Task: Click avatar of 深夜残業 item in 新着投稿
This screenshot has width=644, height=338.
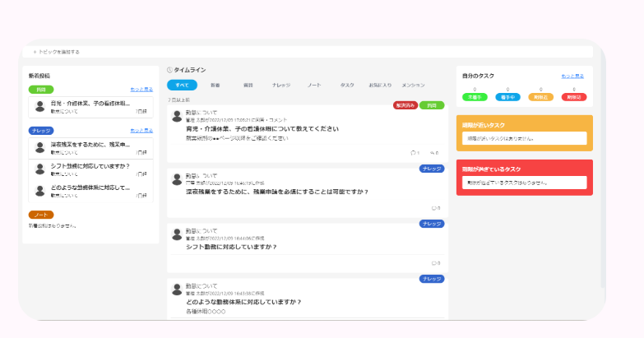Action: (x=39, y=148)
